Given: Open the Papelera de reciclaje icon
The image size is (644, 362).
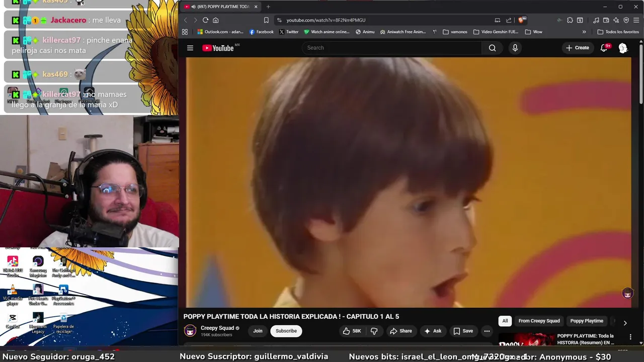Looking at the screenshot, I should click(63, 323).
